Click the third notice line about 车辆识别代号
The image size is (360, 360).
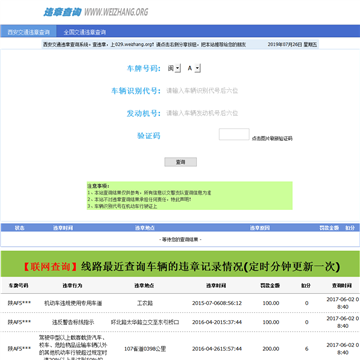point(122,206)
